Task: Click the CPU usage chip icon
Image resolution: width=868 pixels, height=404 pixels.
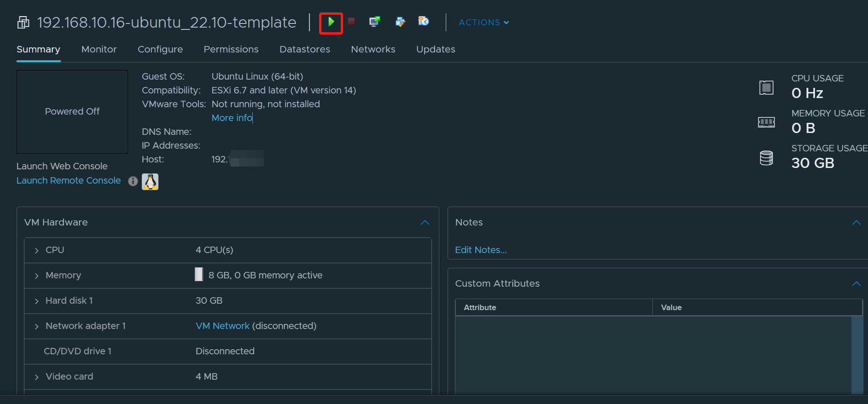Action: pos(766,87)
